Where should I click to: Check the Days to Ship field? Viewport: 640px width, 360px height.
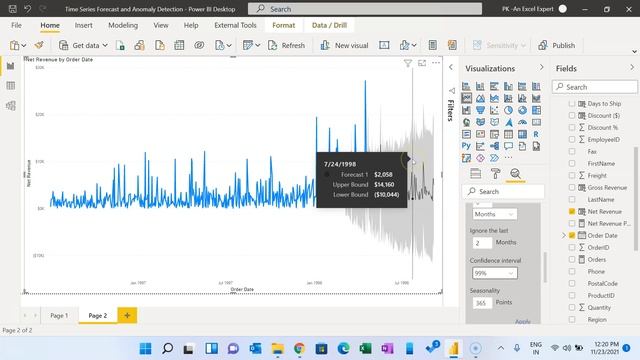click(x=572, y=104)
